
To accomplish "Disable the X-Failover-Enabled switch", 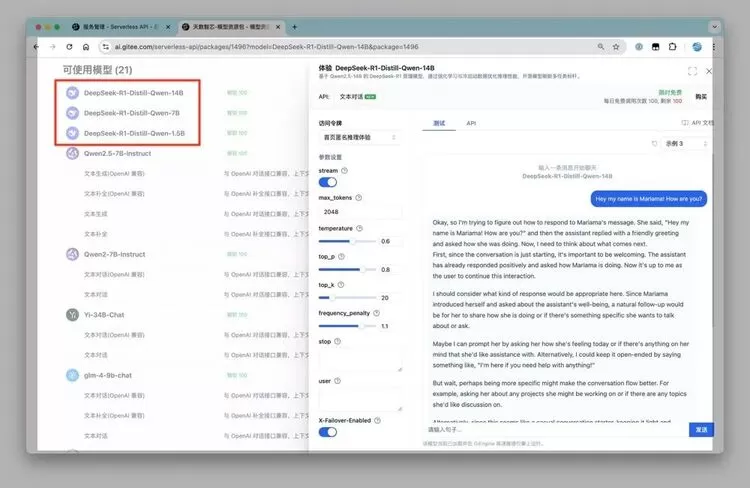I will click(x=328, y=433).
